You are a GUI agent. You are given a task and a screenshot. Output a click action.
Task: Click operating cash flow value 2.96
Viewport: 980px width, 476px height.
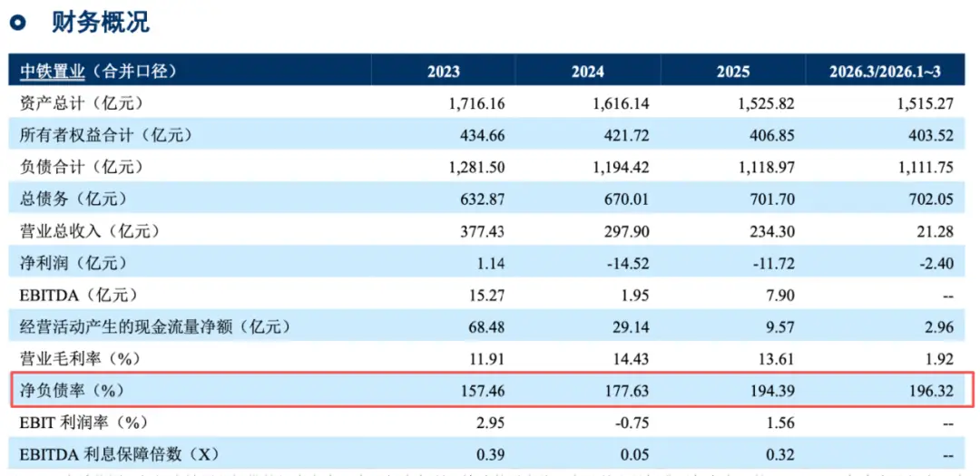941,326
